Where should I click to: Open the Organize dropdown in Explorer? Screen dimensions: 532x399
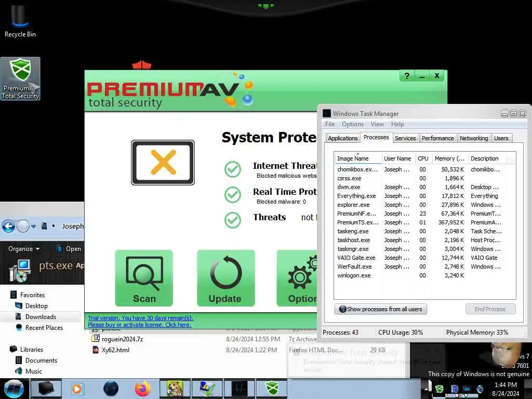[x=24, y=249]
